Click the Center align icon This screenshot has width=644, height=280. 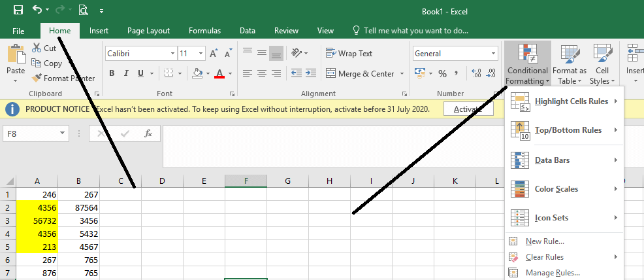pyautogui.click(x=262, y=74)
